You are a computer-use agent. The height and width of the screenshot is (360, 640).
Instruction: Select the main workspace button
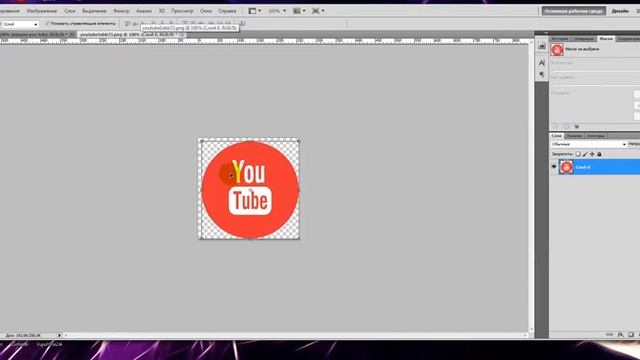(x=573, y=11)
